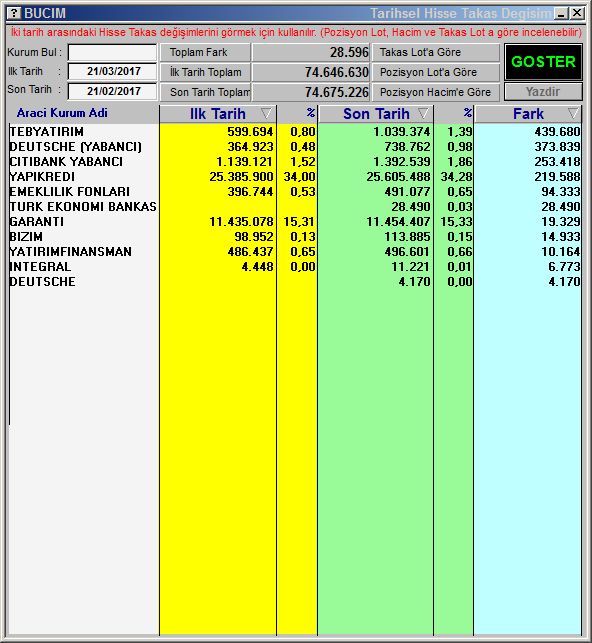Screen dimensions: 592x643
Task: Click the GOSTER button
Action: pos(543,62)
